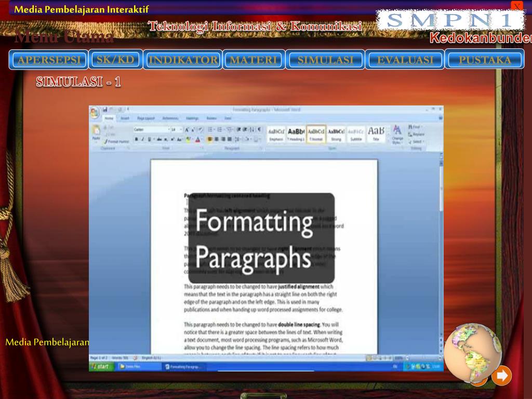Screen dimensions: 532x399
Task: Apply the Subtitle style
Action: point(356,135)
